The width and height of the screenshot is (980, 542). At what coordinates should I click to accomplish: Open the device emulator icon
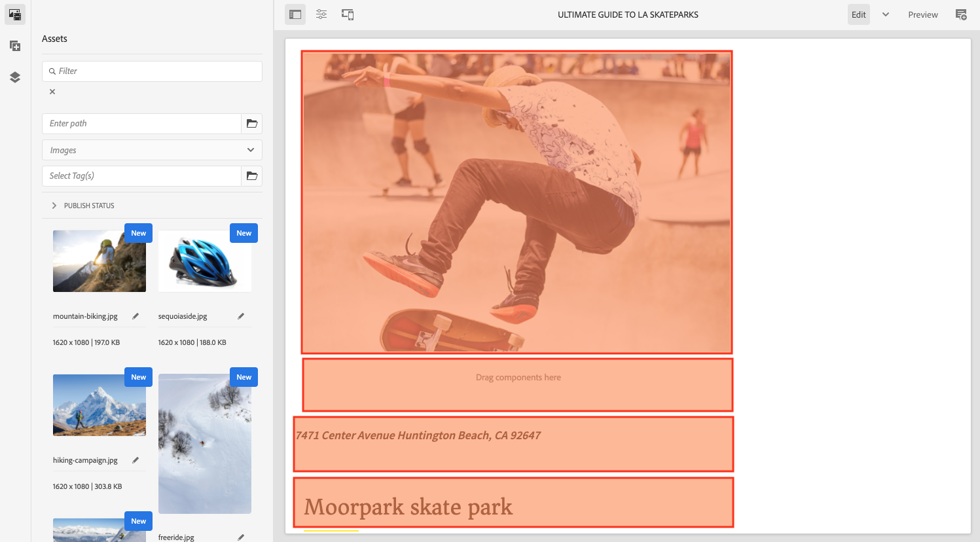point(348,14)
